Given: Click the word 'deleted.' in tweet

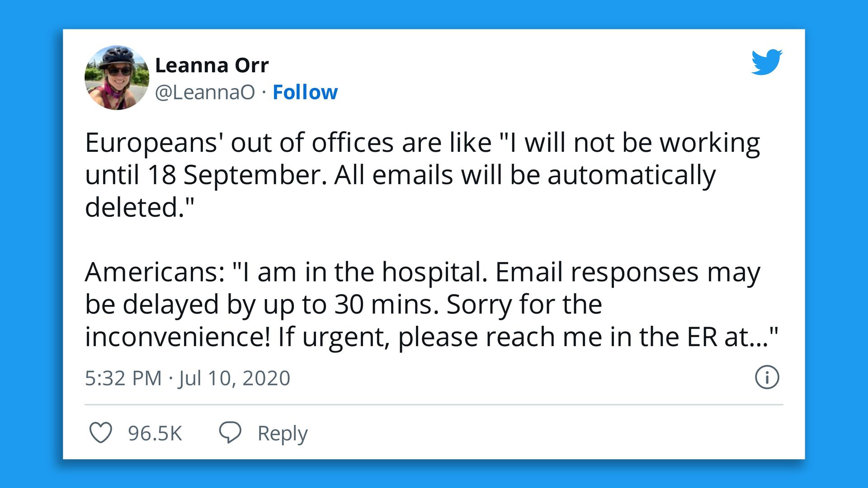Looking at the screenshot, I should (x=136, y=208).
